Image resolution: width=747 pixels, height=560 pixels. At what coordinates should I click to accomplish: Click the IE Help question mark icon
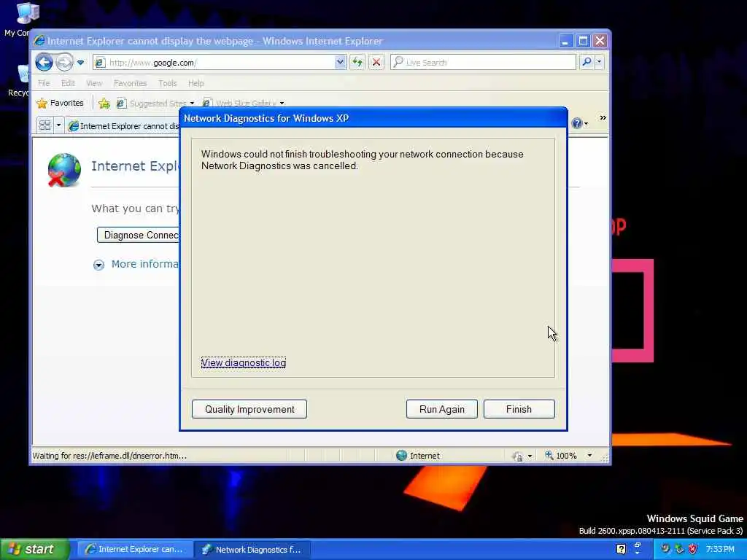point(578,123)
